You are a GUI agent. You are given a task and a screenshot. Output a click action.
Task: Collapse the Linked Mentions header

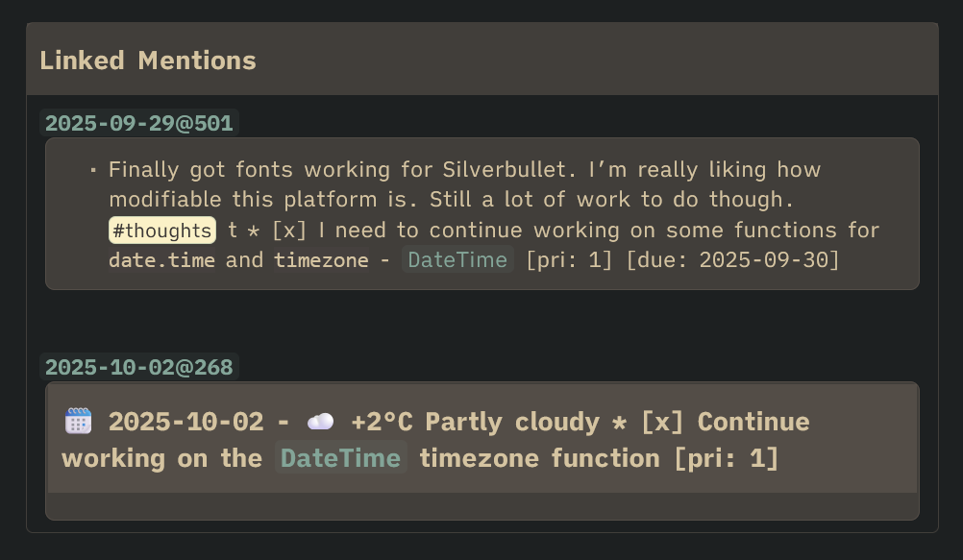coord(148,61)
